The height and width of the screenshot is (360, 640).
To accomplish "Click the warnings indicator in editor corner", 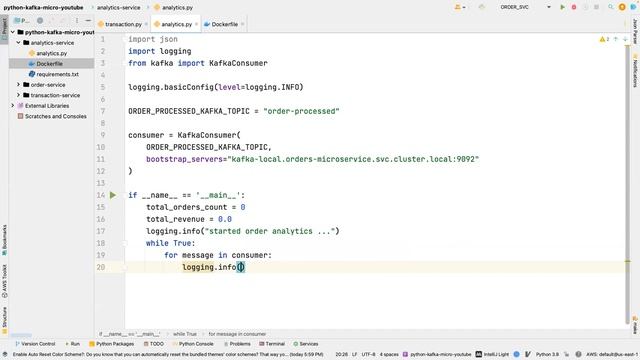I will tap(604, 39).
